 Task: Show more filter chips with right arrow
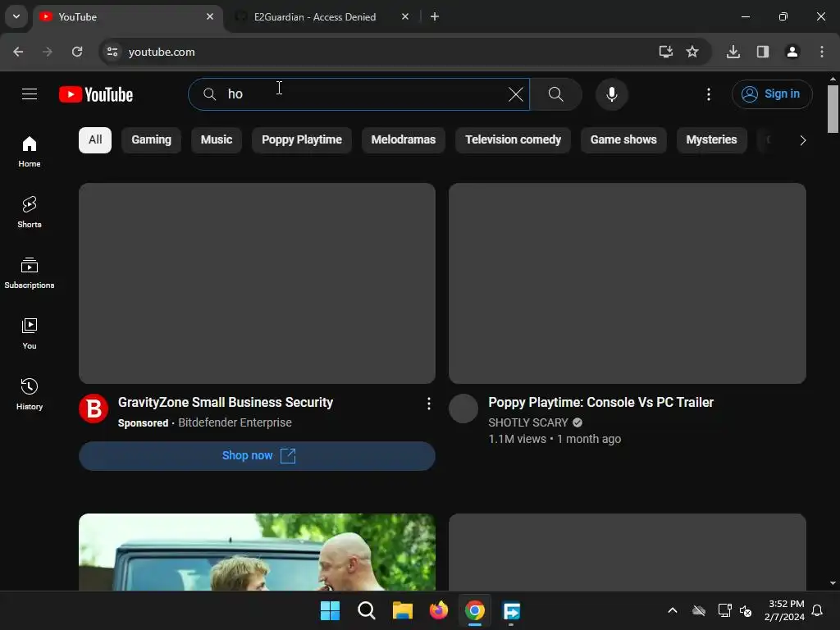point(802,140)
